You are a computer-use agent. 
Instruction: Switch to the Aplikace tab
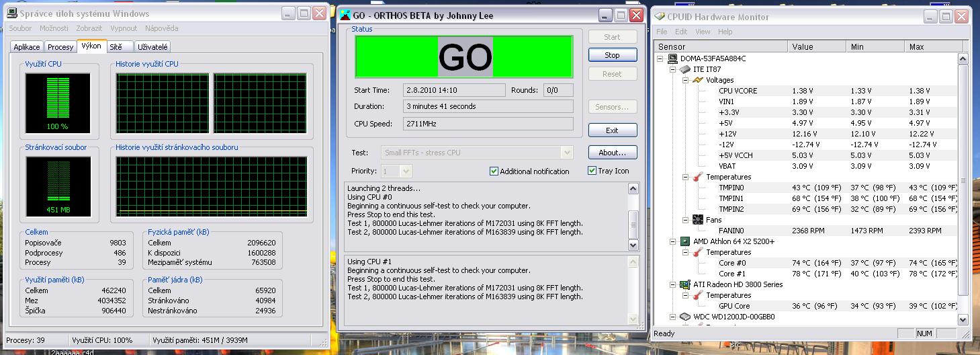click(x=27, y=47)
